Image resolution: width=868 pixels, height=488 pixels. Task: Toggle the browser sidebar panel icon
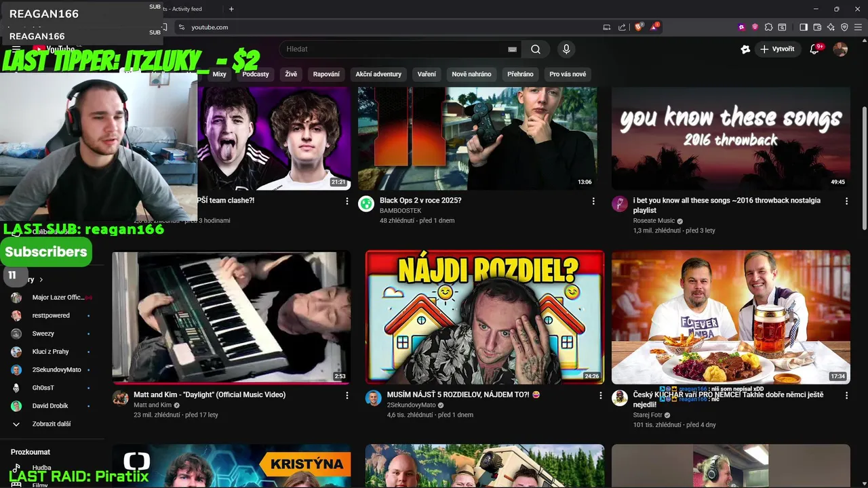(x=804, y=27)
